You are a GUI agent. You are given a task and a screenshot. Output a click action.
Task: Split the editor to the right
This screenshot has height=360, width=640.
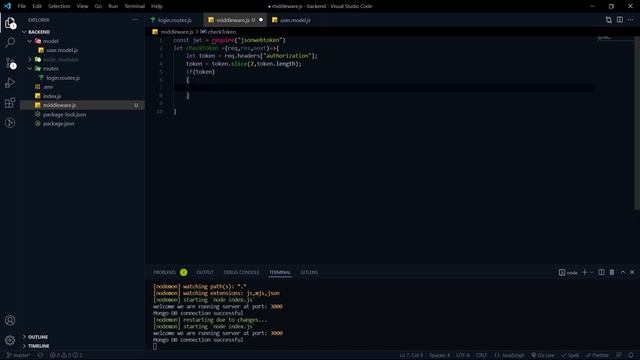[620, 20]
